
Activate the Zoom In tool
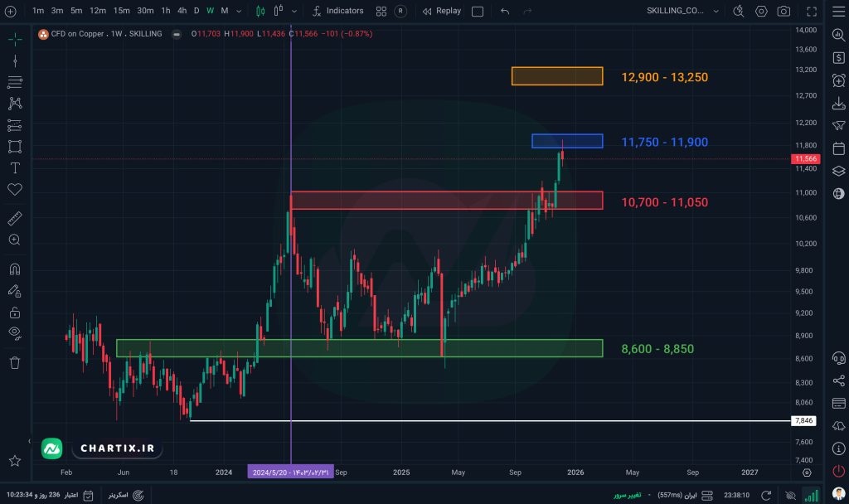pos(14,240)
